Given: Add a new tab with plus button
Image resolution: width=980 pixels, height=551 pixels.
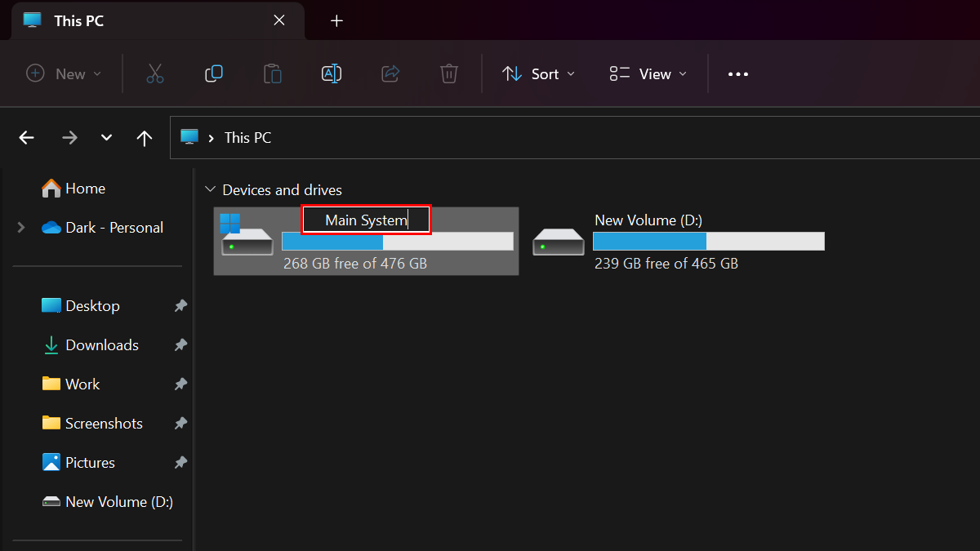Looking at the screenshot, I should [336, 20].
